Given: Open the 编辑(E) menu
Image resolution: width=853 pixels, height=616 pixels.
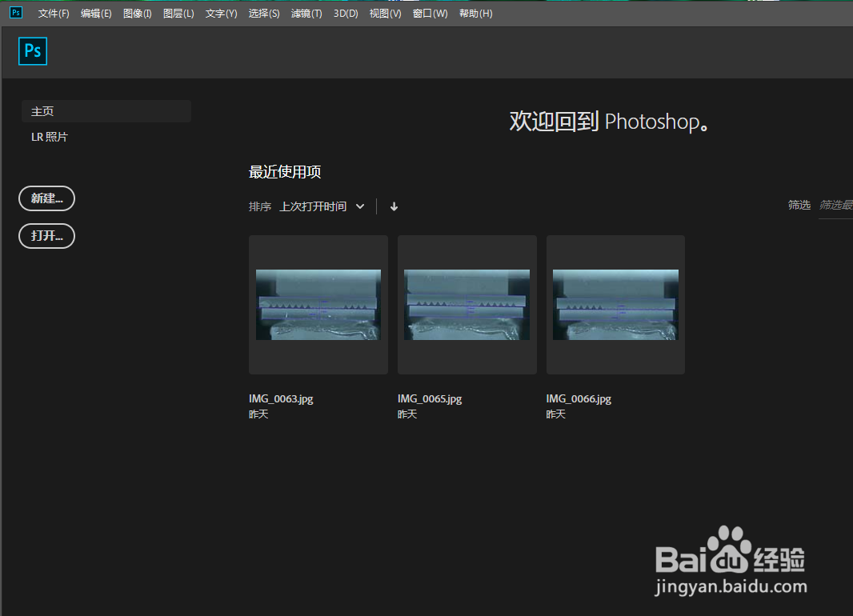Looking at the screenshot, I should 96,14.
